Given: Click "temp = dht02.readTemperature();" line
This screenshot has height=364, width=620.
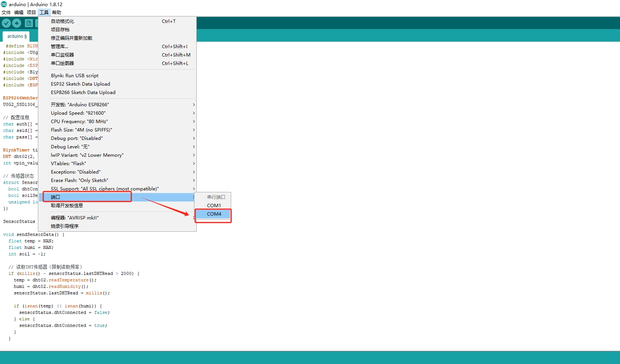Looking at the screenshot, I should [55, 280].
